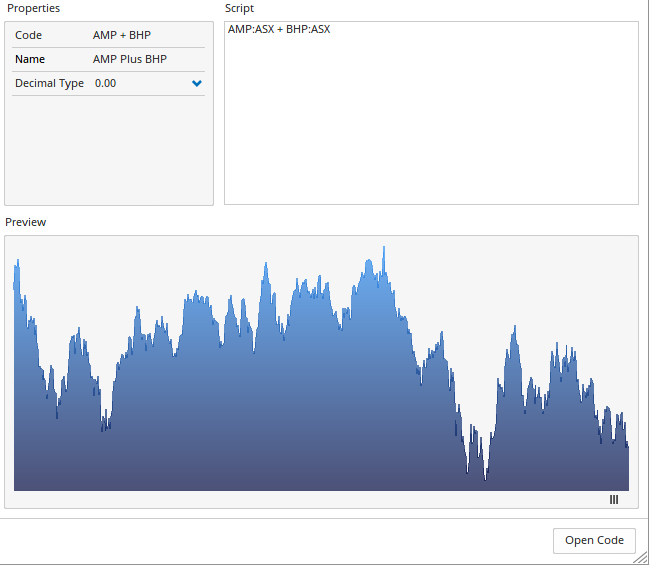Click the Preview section heading

tap(26, 222)
